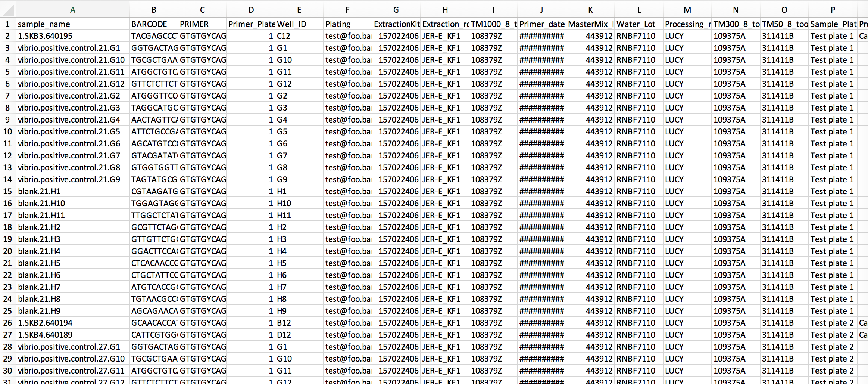The image size is (868, 384).
Task: Click the MasterMix_l header cell
Action: (x=590, y=24)
